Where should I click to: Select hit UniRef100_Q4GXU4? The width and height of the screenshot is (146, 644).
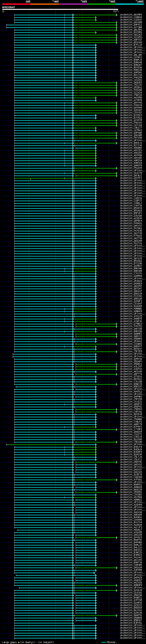[x=131, y=567]
